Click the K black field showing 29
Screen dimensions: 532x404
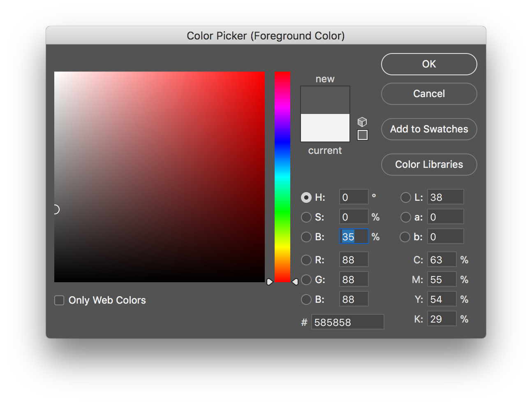(x=442, y=319)
